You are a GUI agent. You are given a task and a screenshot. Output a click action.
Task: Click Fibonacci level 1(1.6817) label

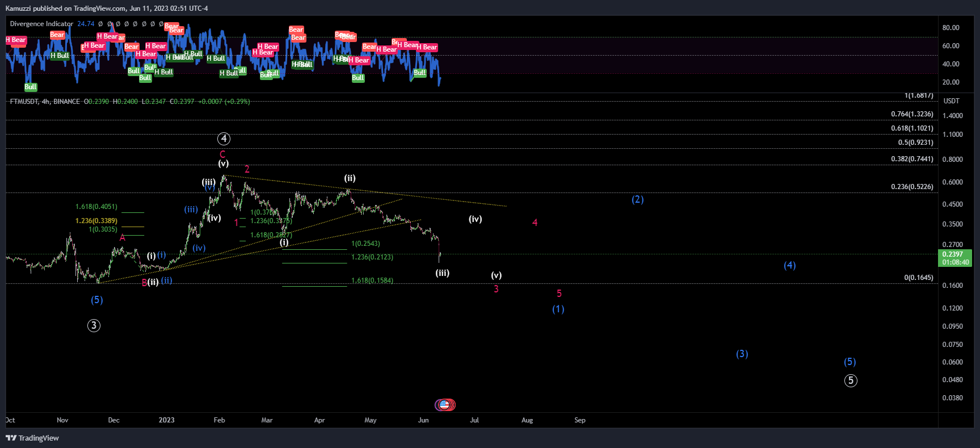tap(919, 95)
